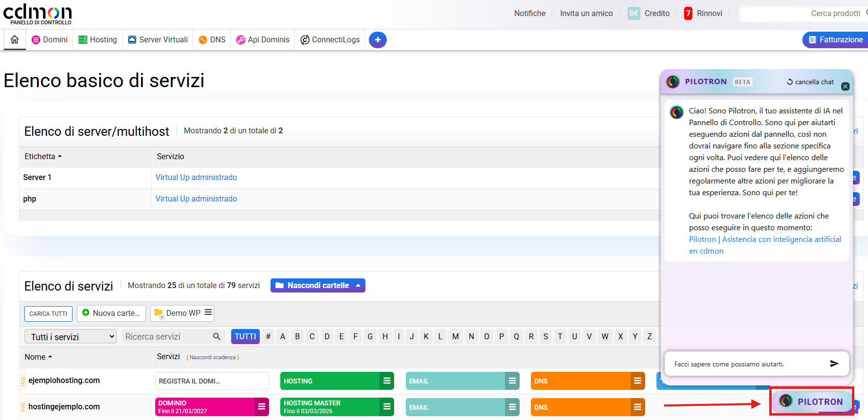Open the pink DOMINIO menu for hostingejemplo.com
Screen dimensions: 868x420
point(261,406)
